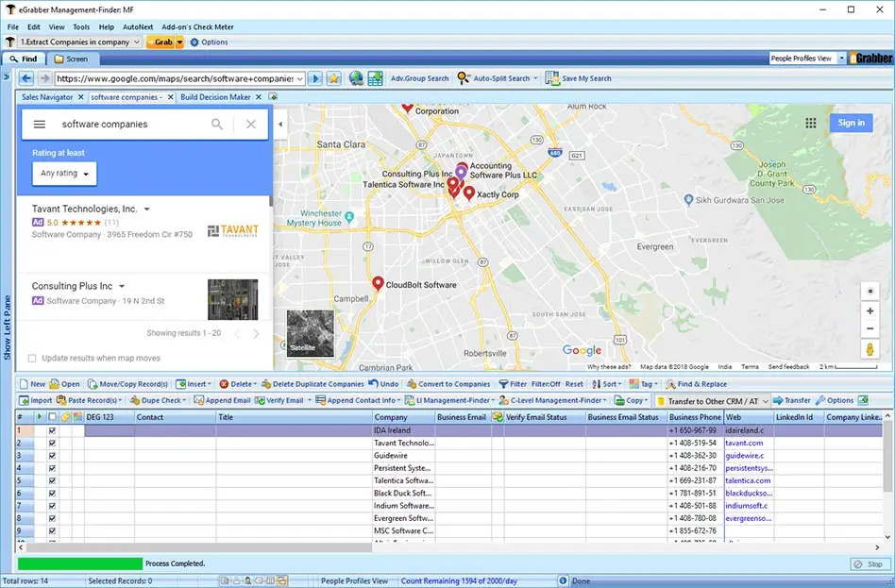Click the Undo toolbar button
Image resolution: width=895 pixels, height=588 pixels.
[383, 384]
